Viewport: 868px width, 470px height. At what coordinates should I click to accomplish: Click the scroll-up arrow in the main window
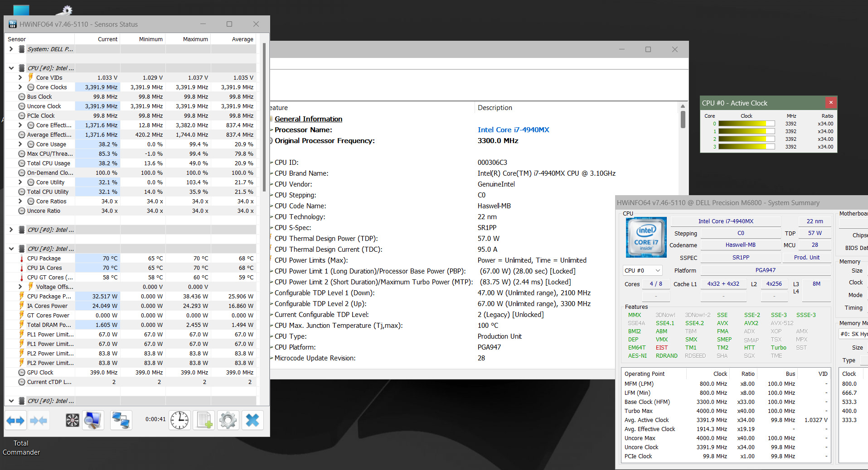(x=683, y=106)
